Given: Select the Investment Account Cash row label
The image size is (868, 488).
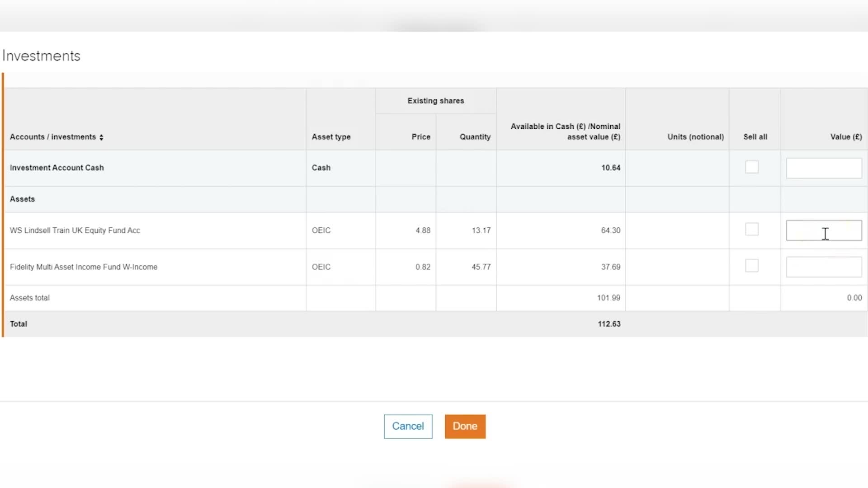Looking at the screenshot, I should pos(57,168).
